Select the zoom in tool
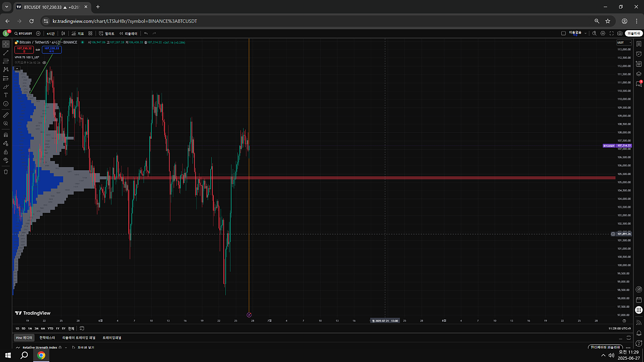Screen dimensions: 644x362 [6, 123]
